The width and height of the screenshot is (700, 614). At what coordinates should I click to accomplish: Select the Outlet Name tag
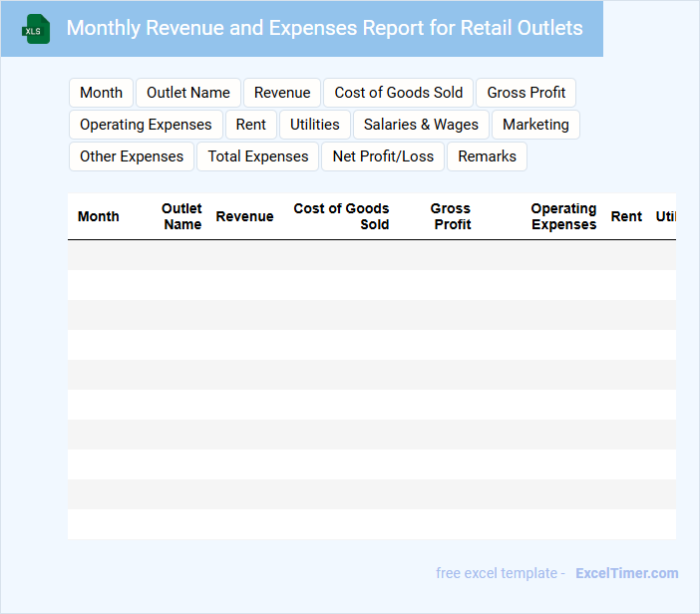point(188,93)
